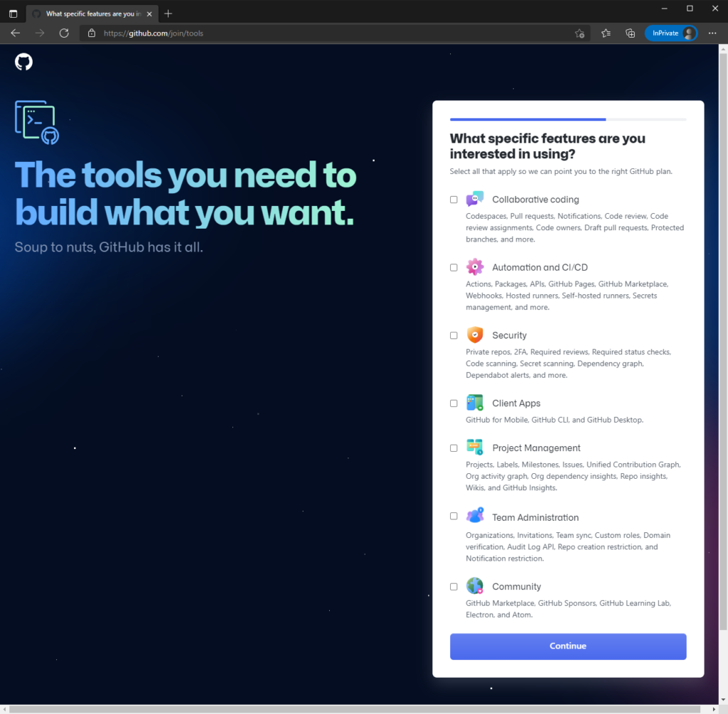Click the Team Administration people icon
Screen dimensions: 728x714
pyautogui.click(x=475, y=516)
